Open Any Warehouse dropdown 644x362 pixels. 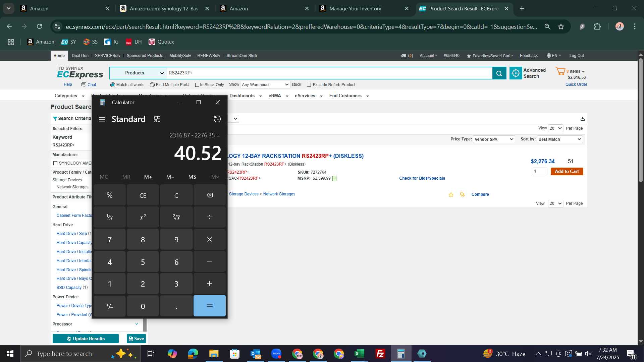coord(265,85)
